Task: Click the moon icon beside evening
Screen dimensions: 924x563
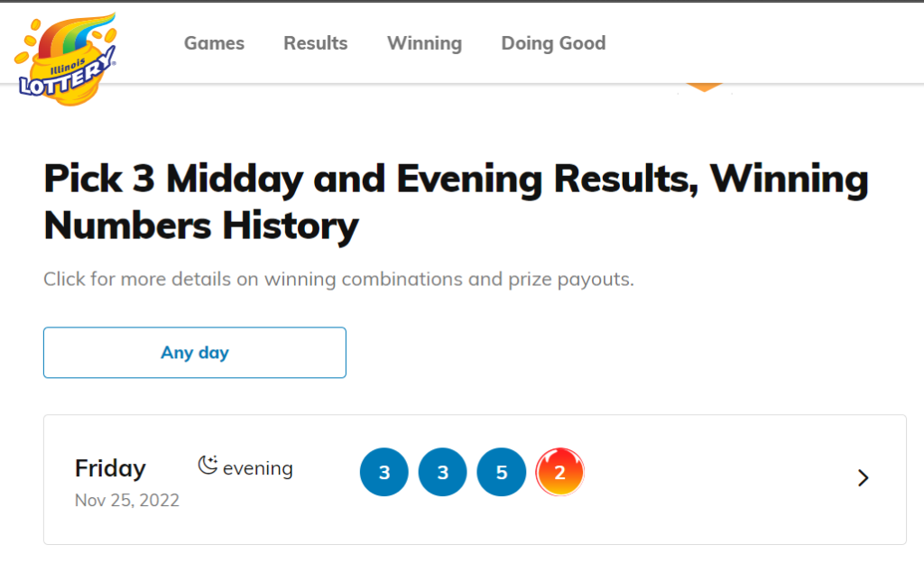Action: [x=208, y=466]
